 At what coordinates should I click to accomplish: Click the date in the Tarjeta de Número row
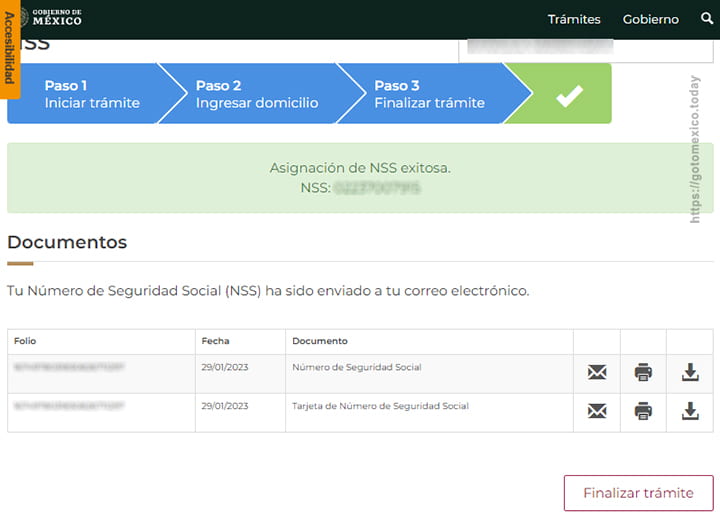pyautogui.click(x=225, y=406)
